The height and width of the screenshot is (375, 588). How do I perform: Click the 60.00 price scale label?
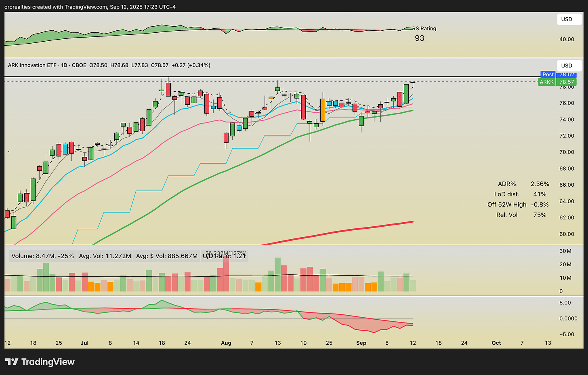pos(567,234)
